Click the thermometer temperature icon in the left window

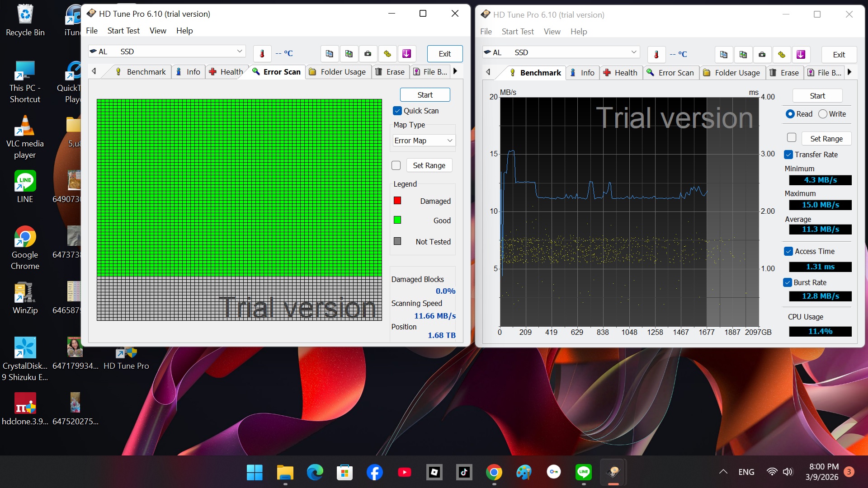point(262,54)
